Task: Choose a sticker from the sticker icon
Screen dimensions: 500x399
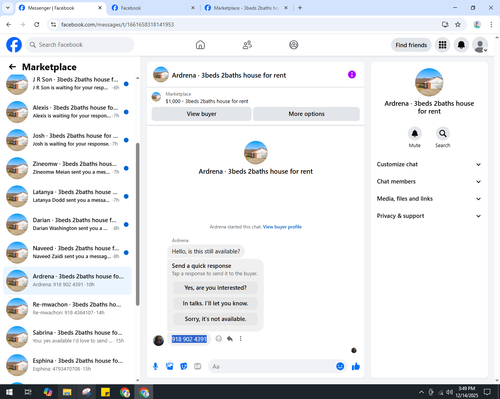Action: 184,367
